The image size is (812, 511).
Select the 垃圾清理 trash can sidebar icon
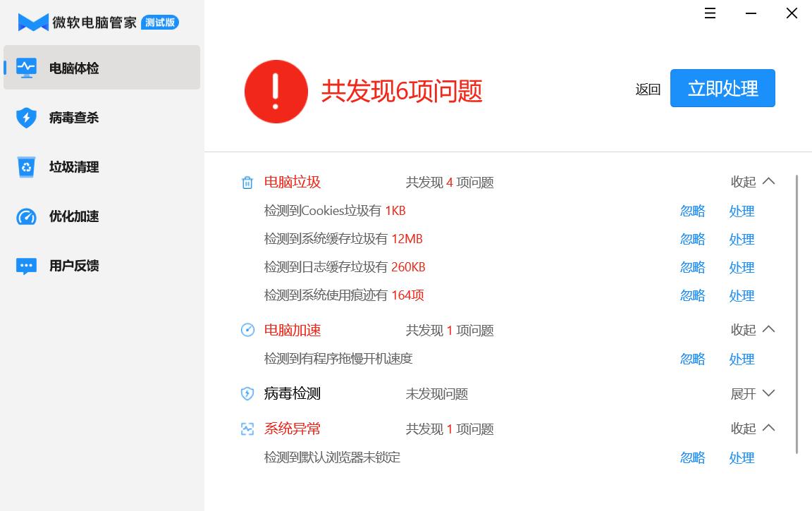pyautogui.click(x=26, y=166)
